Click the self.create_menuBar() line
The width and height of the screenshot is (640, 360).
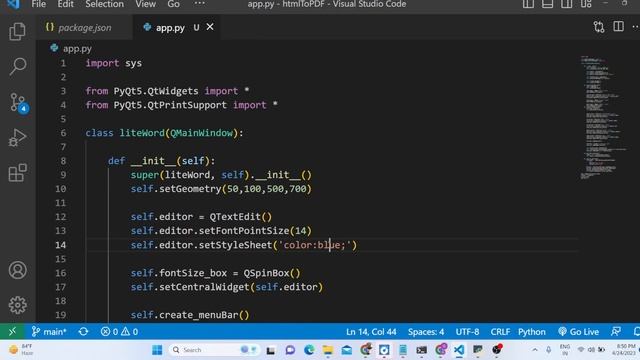pos(190,315)
